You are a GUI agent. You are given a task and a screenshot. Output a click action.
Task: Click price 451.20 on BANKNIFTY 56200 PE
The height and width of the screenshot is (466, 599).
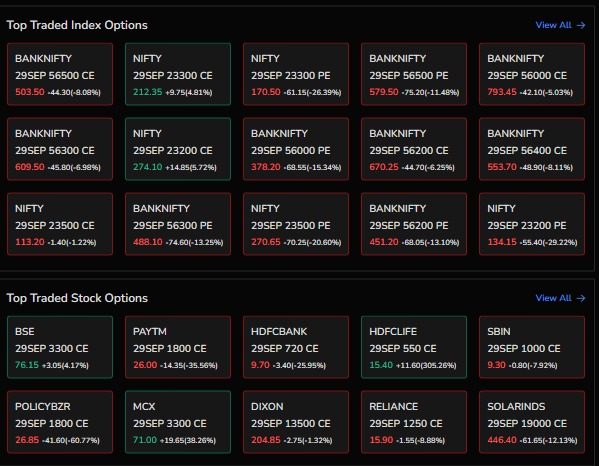384,242
